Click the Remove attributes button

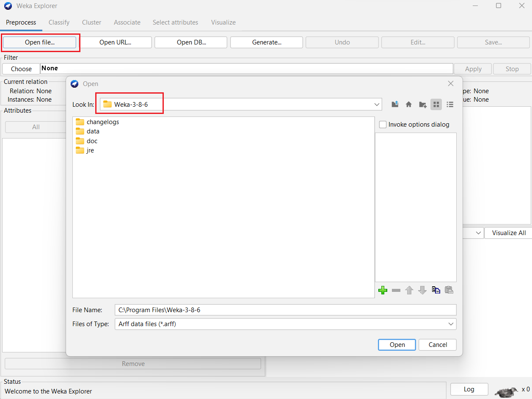click(x=133, y=364)
